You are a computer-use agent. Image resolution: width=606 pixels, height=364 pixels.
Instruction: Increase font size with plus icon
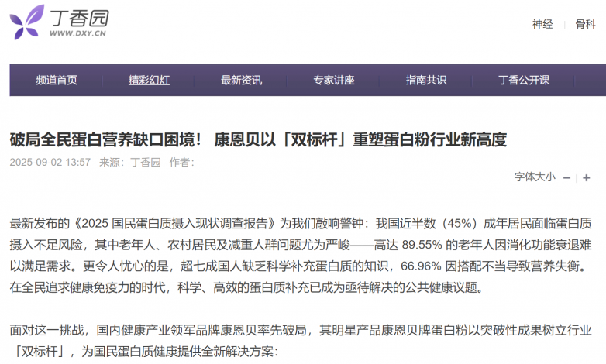[x=587, y=178]
